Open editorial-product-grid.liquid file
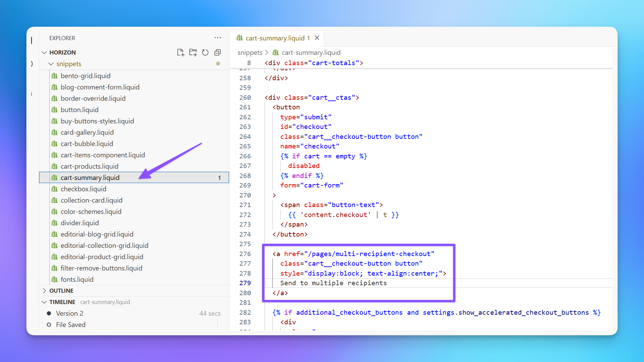Image resolution: width=644 pixels, height=362 pixels. coord(102,257)
